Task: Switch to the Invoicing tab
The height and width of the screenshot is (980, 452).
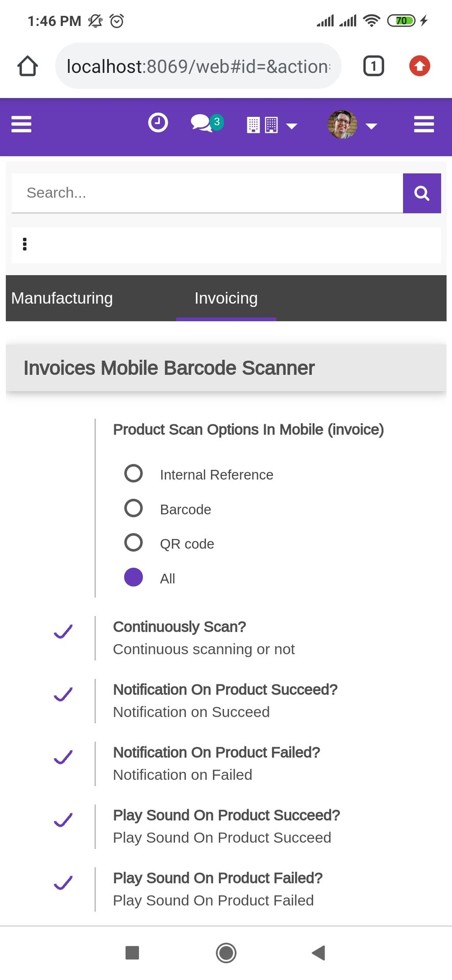Action: click(x=226, y=298)
